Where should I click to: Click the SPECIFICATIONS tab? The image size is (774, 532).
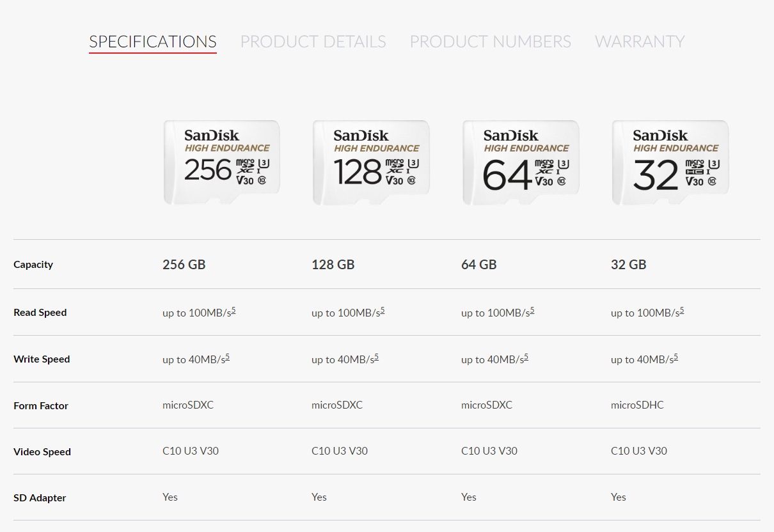click(152, 41)
